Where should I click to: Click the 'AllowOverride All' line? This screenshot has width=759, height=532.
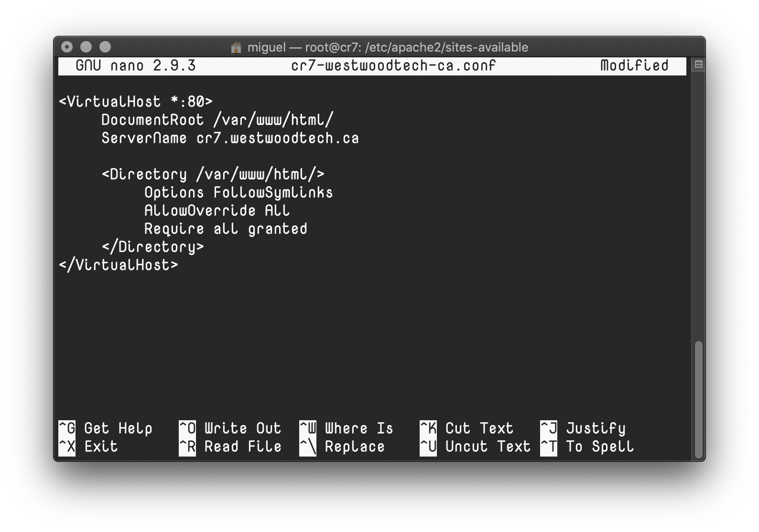pos(217,211)
